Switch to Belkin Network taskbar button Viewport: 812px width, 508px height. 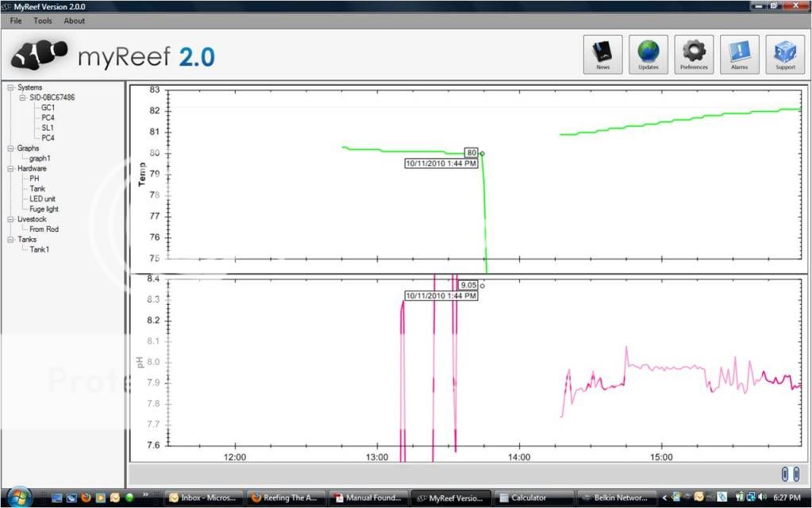(x=616, y=498)
